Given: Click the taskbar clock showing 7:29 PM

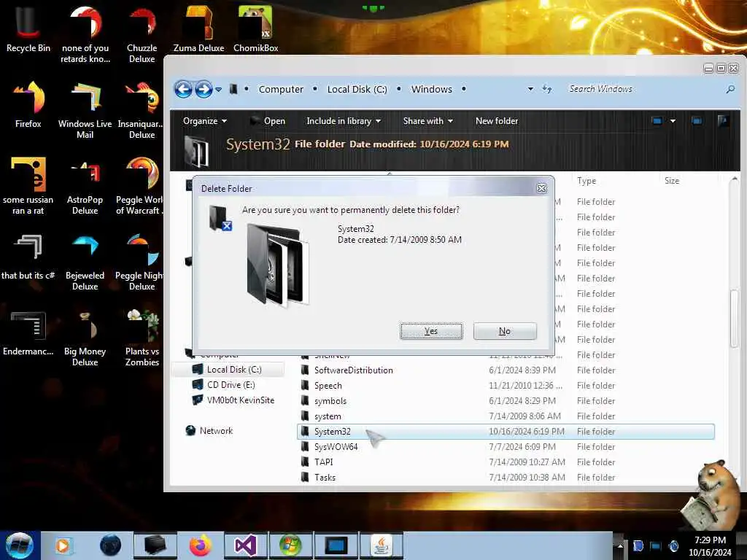Looking at the screenshot, I should (710, 546).
